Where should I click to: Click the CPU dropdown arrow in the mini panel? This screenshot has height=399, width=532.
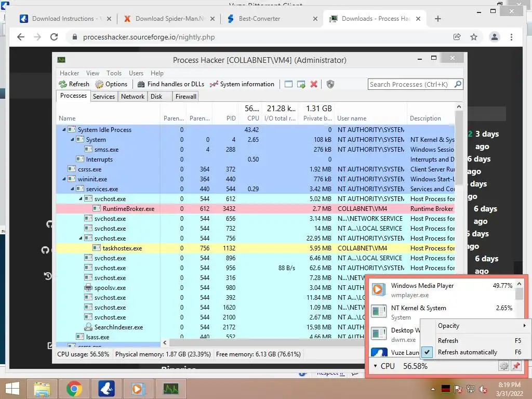click(x=375, y=366)
